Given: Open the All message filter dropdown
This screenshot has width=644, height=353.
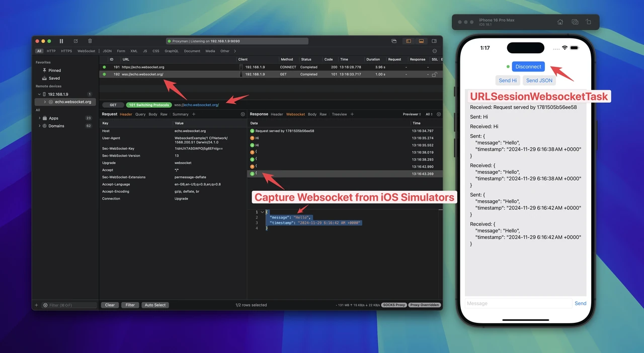Looking at the screenshot, I should [x=429, y=114].
